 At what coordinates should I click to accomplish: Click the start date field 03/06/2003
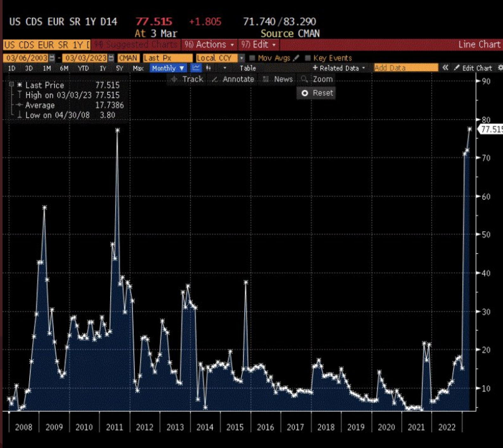click(27, 58)
